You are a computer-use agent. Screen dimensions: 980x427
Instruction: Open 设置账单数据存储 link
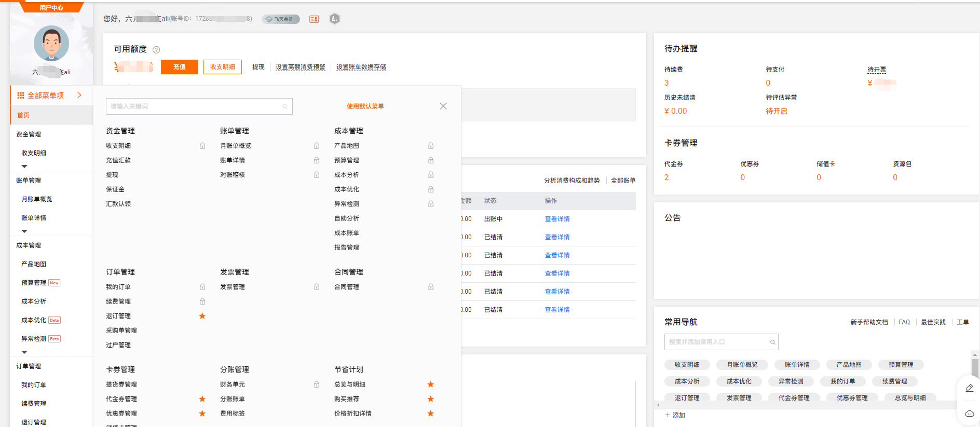pyautogui.click(x=361, y=67)
